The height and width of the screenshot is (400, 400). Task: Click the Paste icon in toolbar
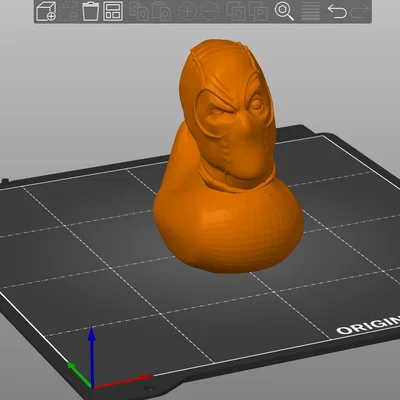click(x=161, y=11)
